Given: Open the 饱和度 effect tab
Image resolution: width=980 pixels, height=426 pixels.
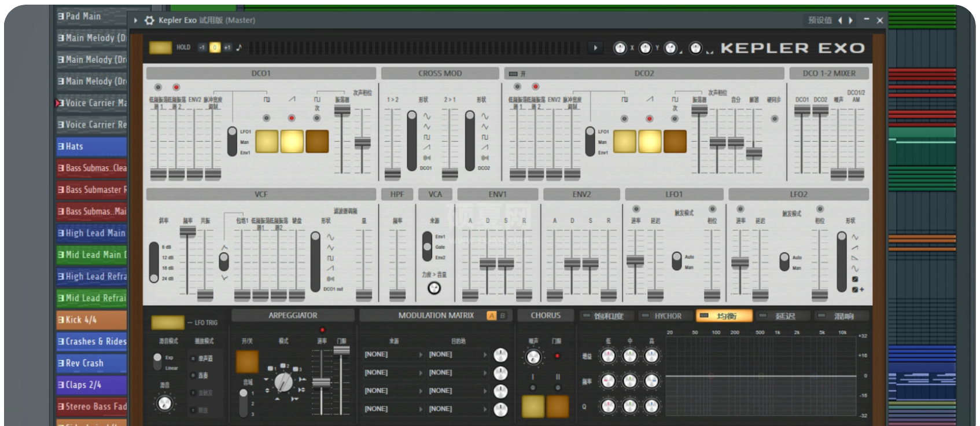Looking at the screenshot, I should [607, 316].
